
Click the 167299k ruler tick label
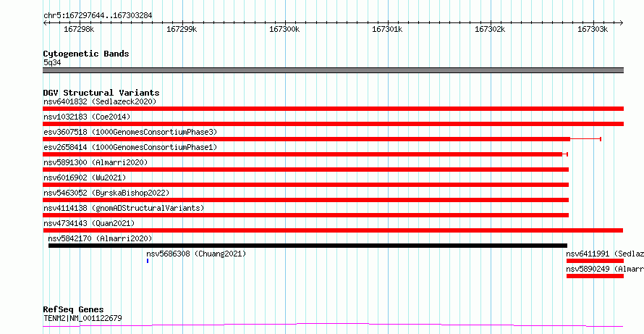pos(182,29)
